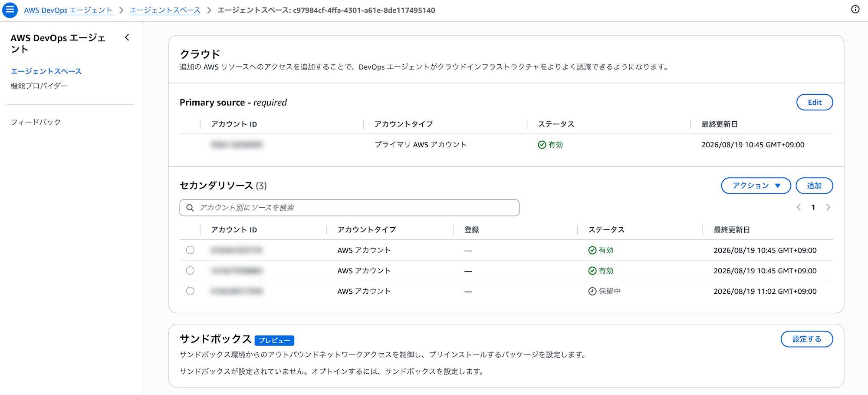Image resolution: width=868 pixels, height=395 pixels.
Task: Click the 設定する button for sandbox
Action: (x=807, y=339)
